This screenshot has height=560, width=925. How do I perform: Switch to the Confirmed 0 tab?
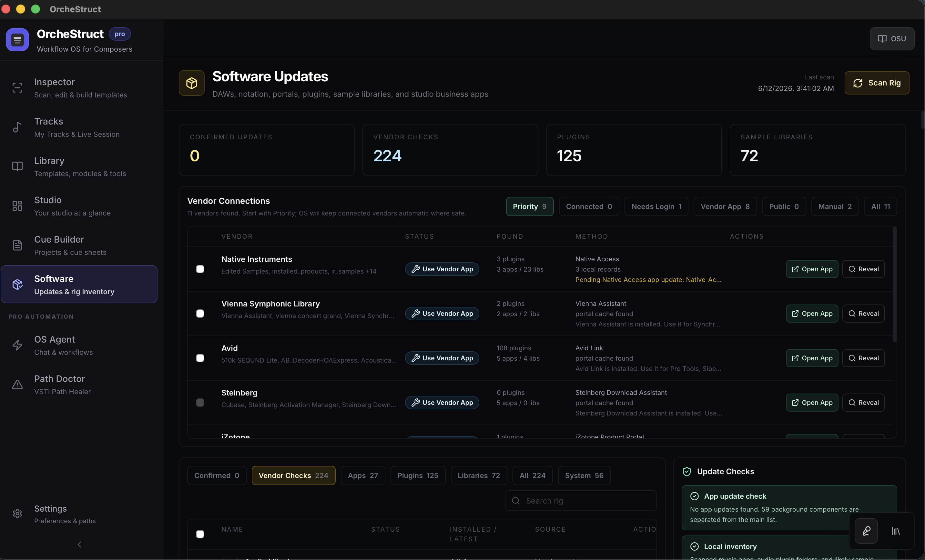[x=217, y=475]
